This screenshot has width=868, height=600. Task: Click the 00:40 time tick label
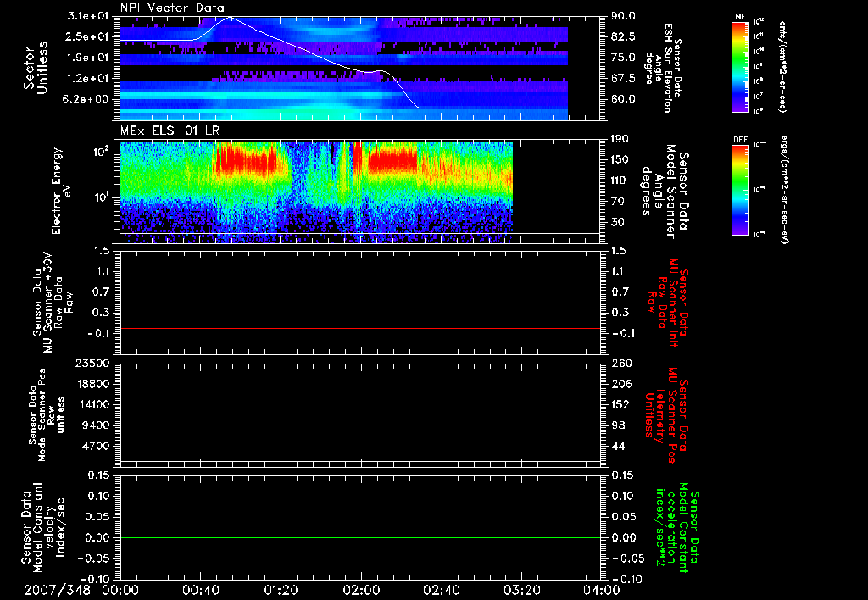click(200, 591)
